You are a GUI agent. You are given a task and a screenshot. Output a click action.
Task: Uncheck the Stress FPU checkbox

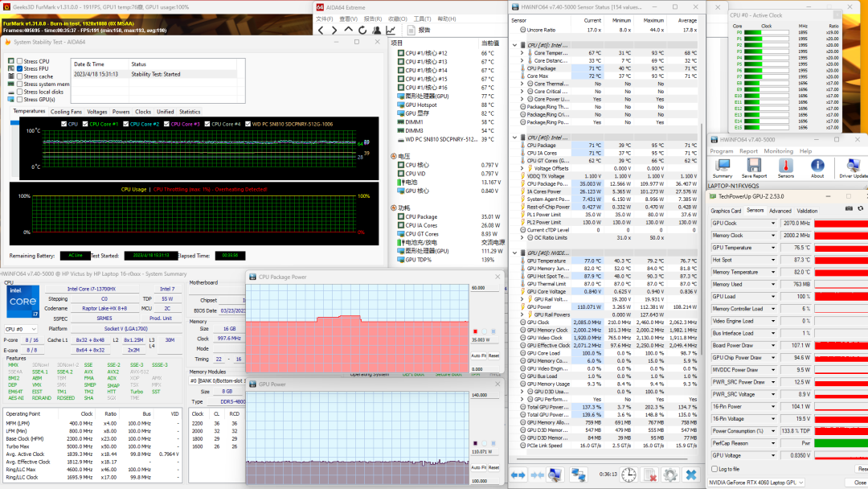pos(19,69)
